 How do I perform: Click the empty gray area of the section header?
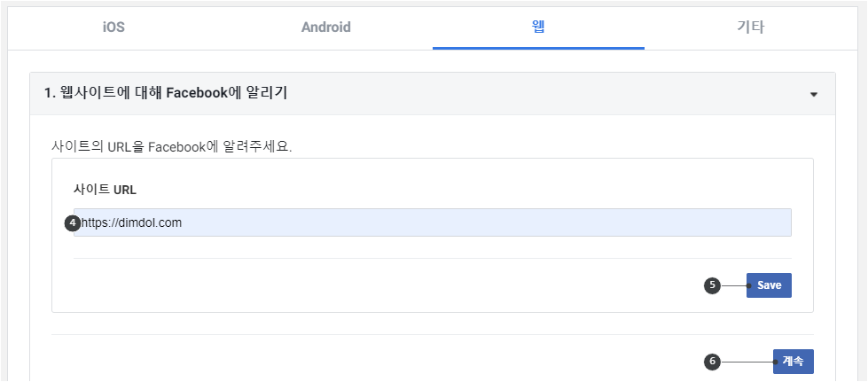(x=548, y=94)
